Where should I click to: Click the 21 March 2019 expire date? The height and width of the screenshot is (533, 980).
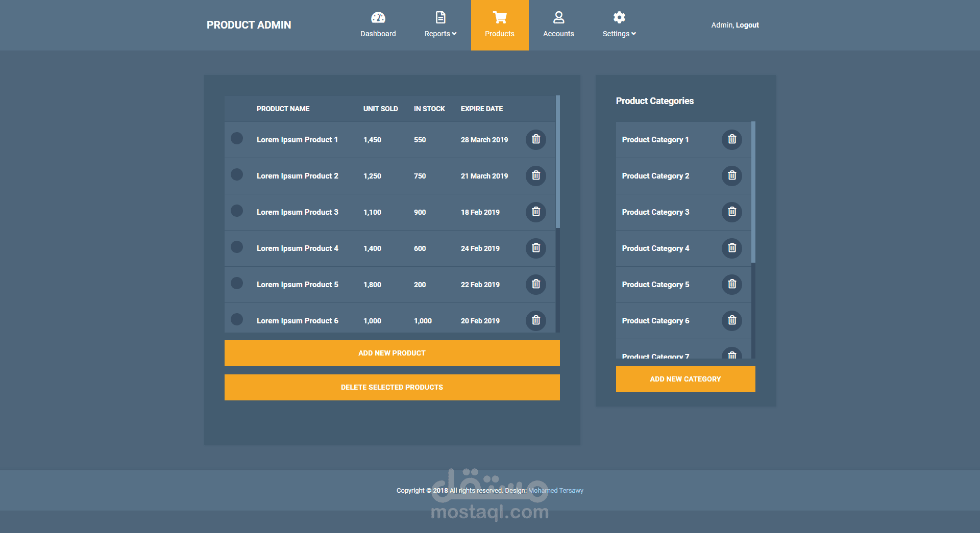484,176
